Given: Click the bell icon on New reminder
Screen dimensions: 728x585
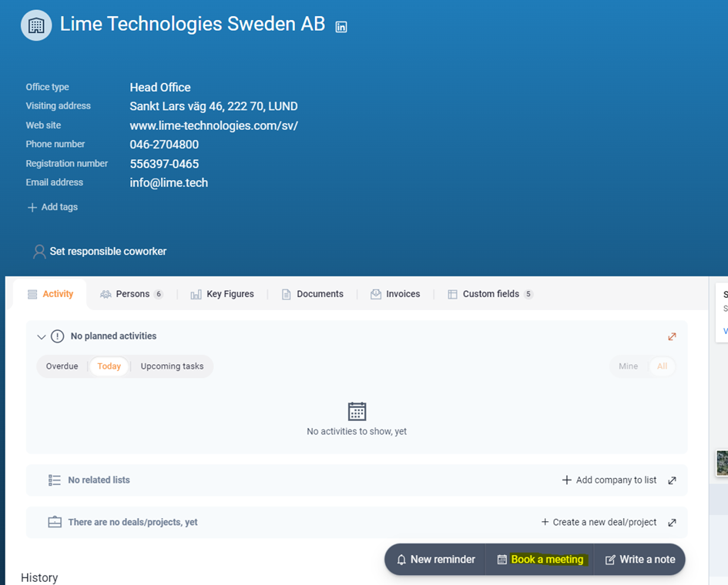Looking at the screenshot, I should coord(401,560).
